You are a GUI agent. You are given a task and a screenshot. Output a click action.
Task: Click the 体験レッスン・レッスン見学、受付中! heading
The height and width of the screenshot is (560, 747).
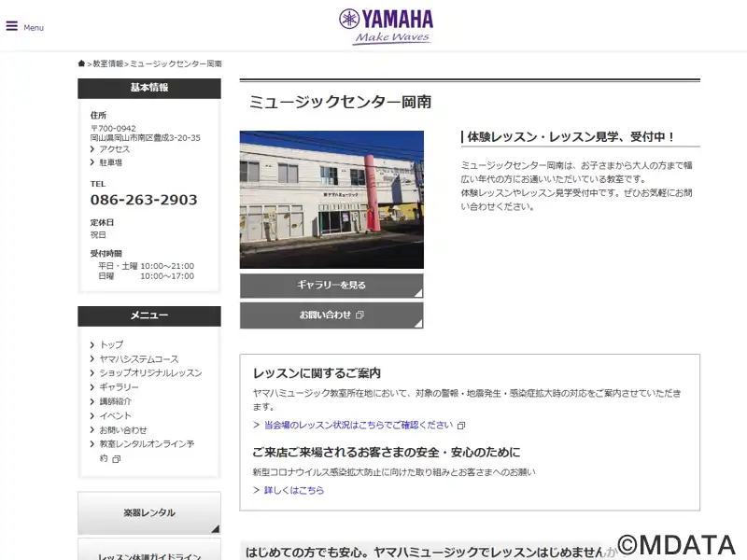pos(571,137)
